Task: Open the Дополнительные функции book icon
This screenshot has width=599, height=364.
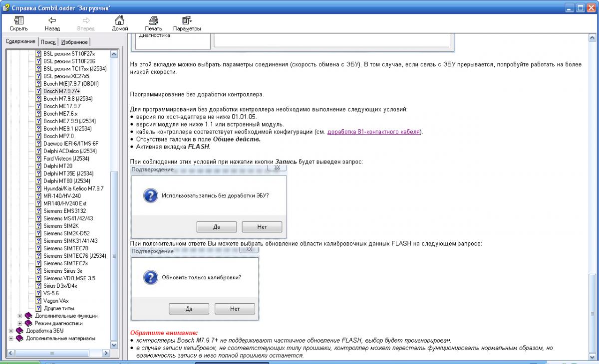Action: [x=28, y=316]
